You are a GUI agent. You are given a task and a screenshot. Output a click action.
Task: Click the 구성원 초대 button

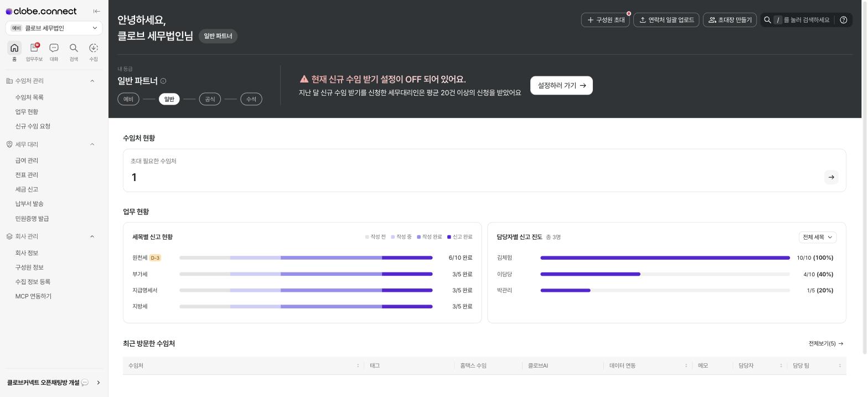click(x=606, y=20)
